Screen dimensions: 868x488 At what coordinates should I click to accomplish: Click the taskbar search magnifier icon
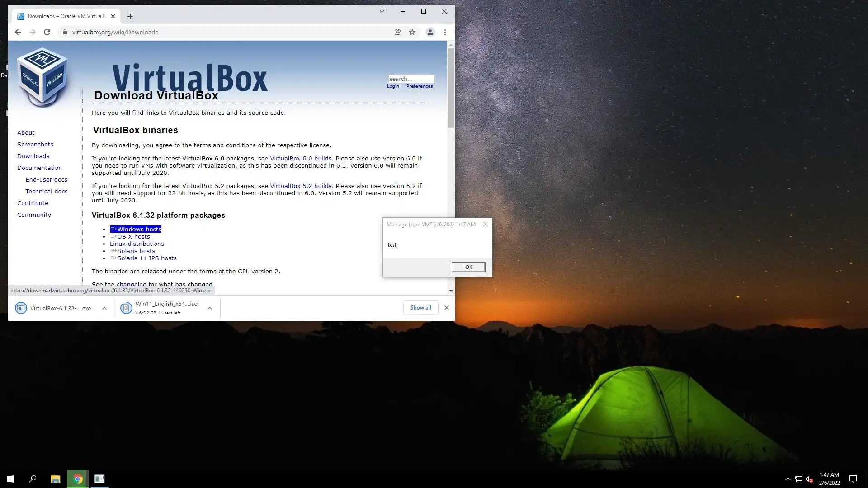pos(33,479)
